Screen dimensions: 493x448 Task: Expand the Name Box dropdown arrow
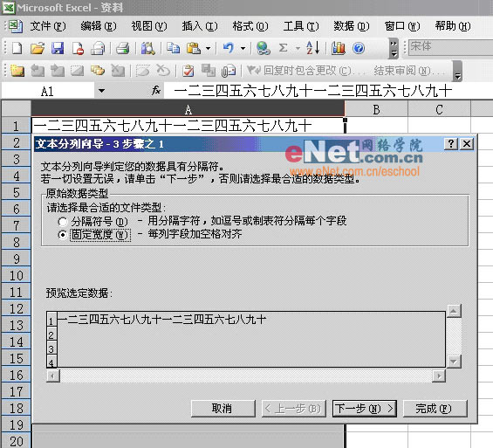tap(101, 91)
